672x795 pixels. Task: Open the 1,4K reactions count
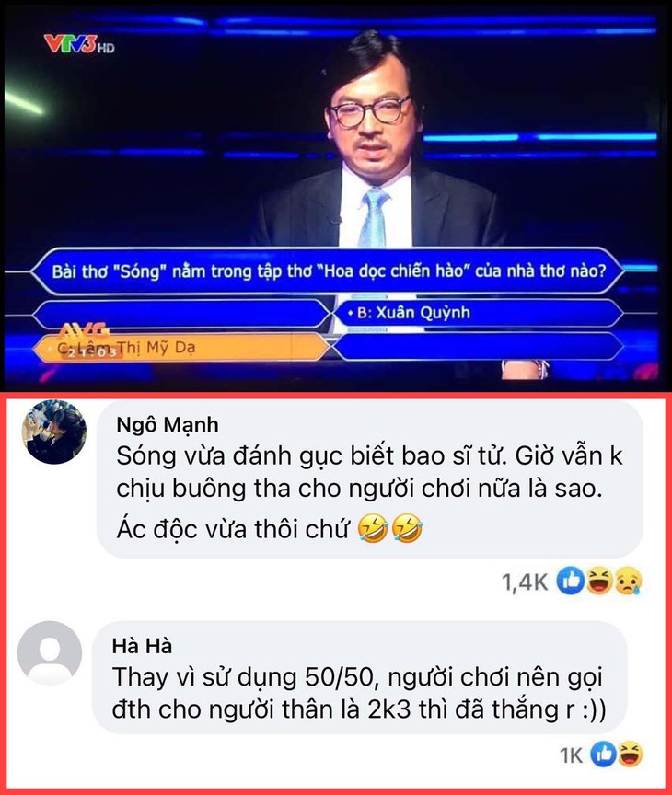[x=525, y=582]
